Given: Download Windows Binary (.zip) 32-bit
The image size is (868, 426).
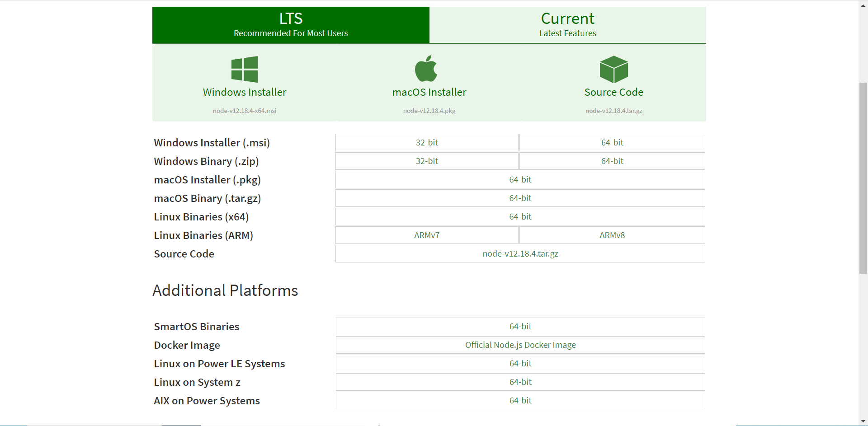Looking at the screenshot, I should coord(427,161).
